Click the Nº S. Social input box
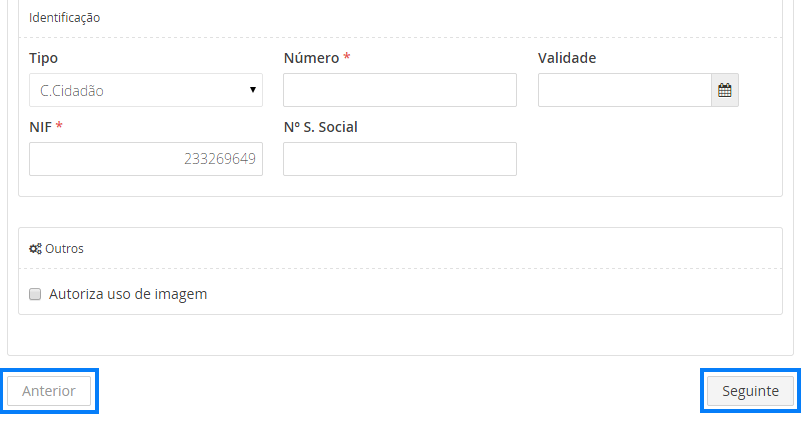The image size is (802, 432). [x=400, y=159]
